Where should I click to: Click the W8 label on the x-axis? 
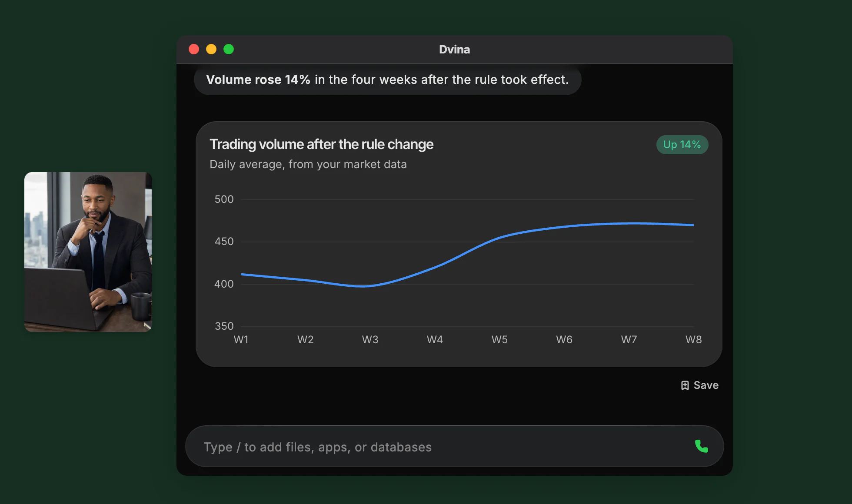(694, 339)
